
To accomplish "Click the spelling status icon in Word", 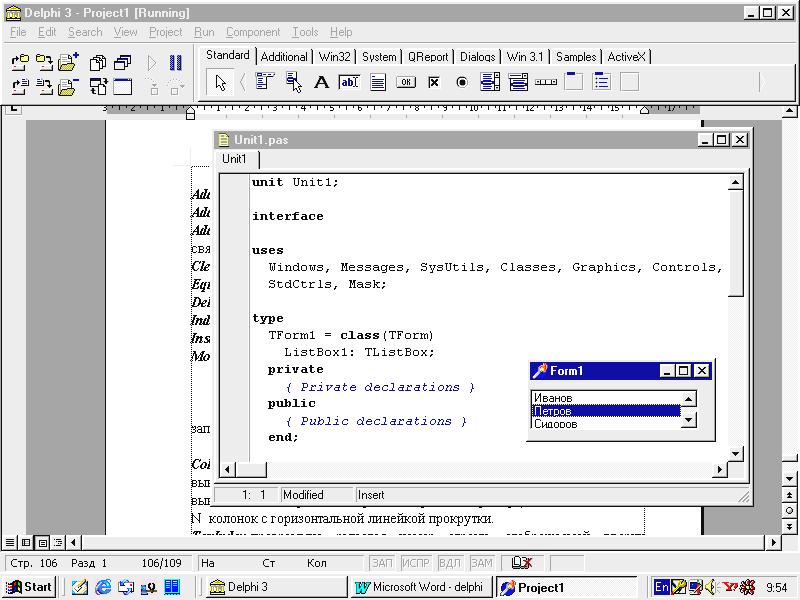I will coord(522,563).
